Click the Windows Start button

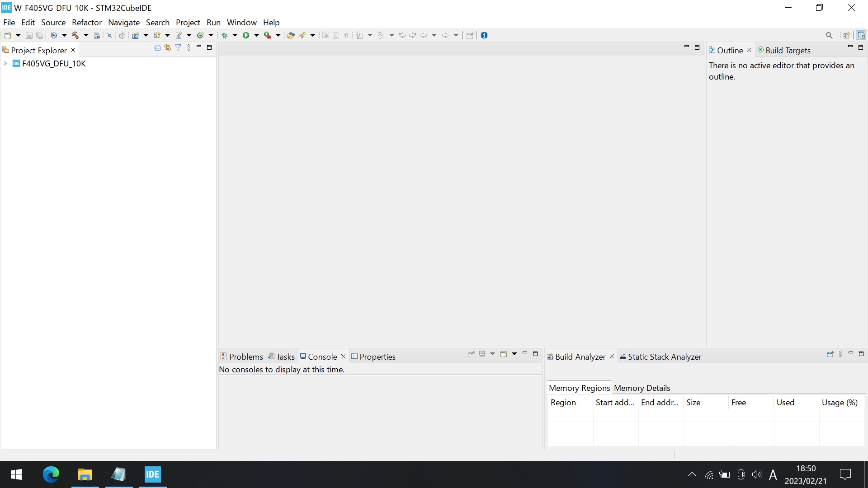16,474
